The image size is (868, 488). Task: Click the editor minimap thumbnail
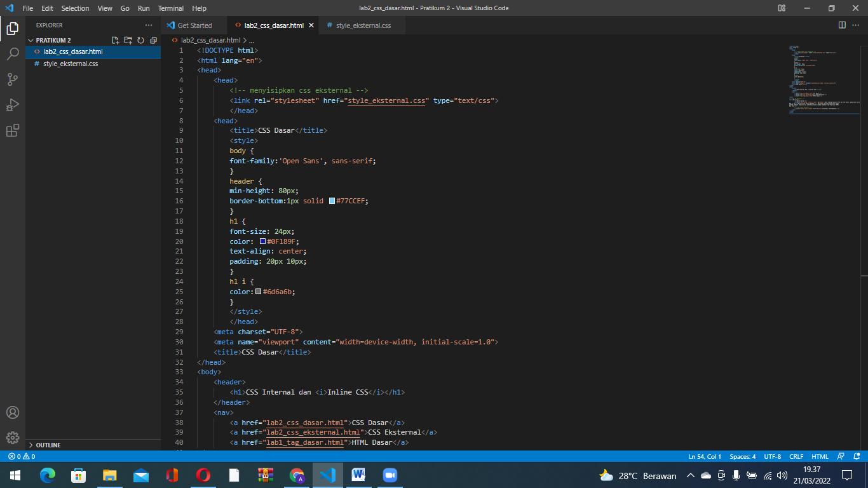point(823,79)
